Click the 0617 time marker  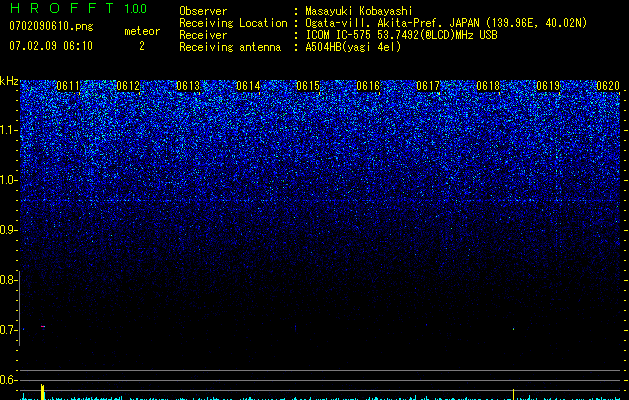pos(428,86)
